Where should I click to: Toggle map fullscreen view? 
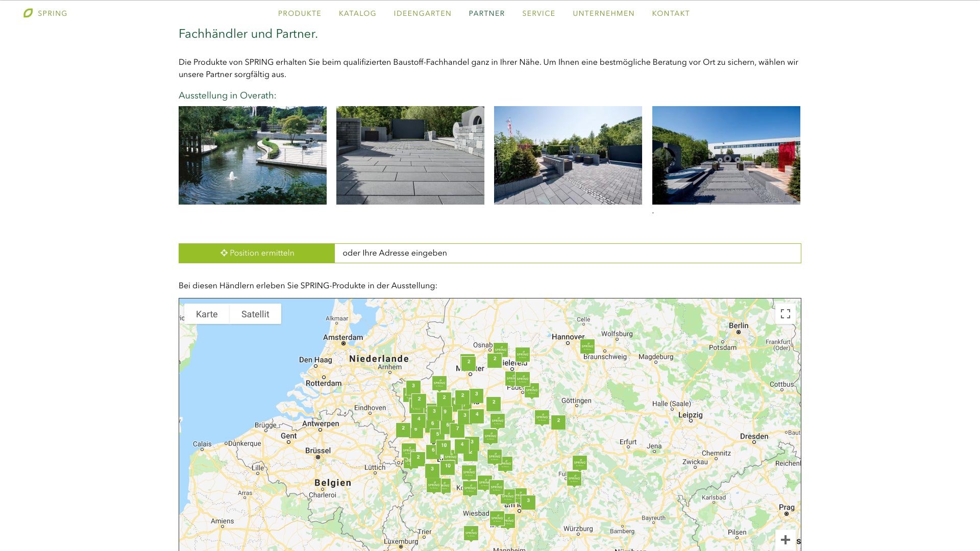[x=786, y=314]
